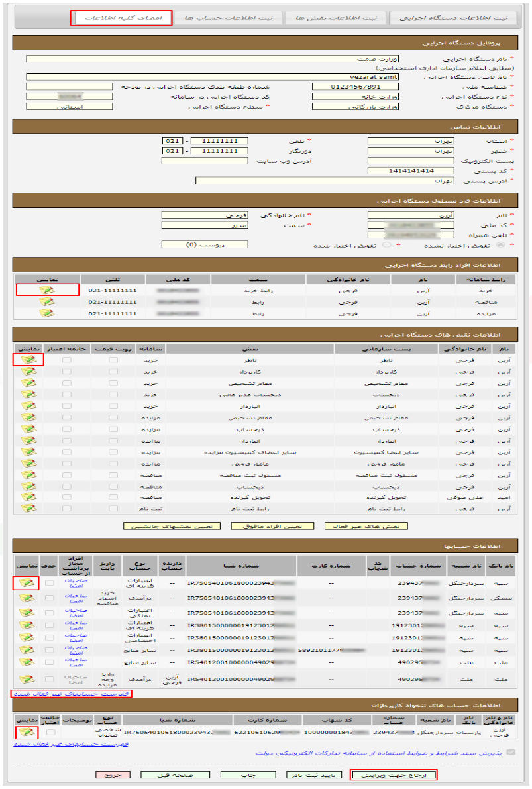
Task: Open the display icon of account with card 5892101177
Action: (27, 650)
